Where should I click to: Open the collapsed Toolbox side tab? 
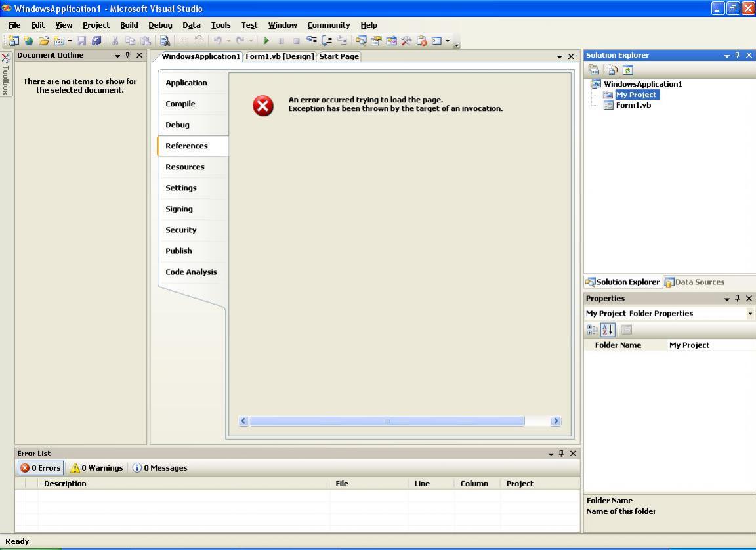6,74
